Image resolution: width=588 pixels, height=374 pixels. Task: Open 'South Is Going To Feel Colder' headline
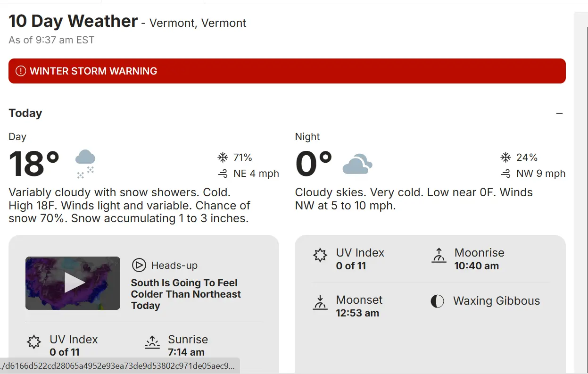tap(186, 294)
